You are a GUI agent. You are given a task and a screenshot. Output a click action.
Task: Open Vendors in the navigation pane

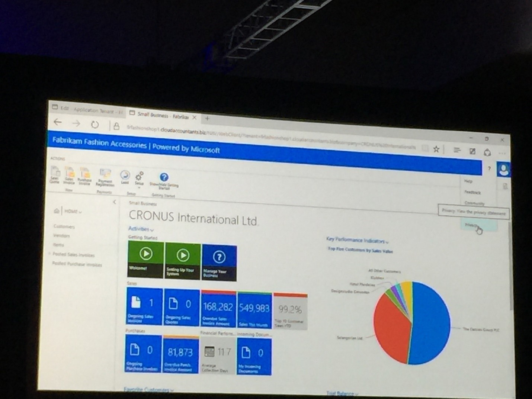click(x=61, y=235)
